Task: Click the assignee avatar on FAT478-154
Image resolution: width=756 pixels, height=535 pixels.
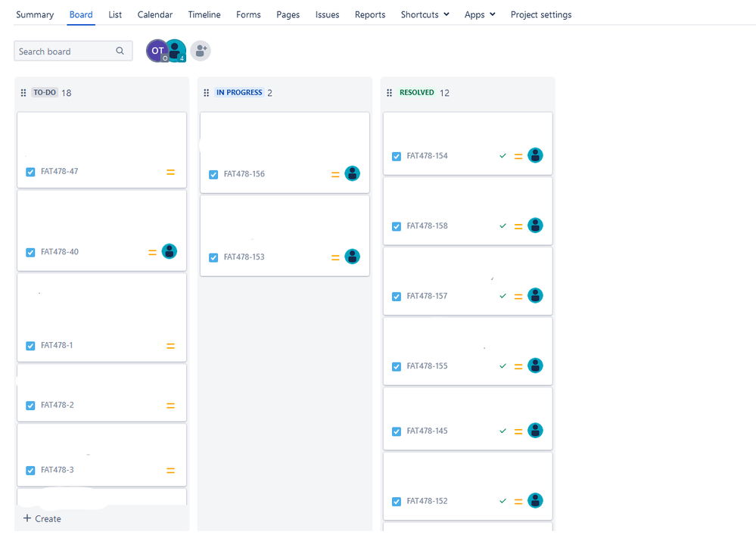Action: [535, 155]
